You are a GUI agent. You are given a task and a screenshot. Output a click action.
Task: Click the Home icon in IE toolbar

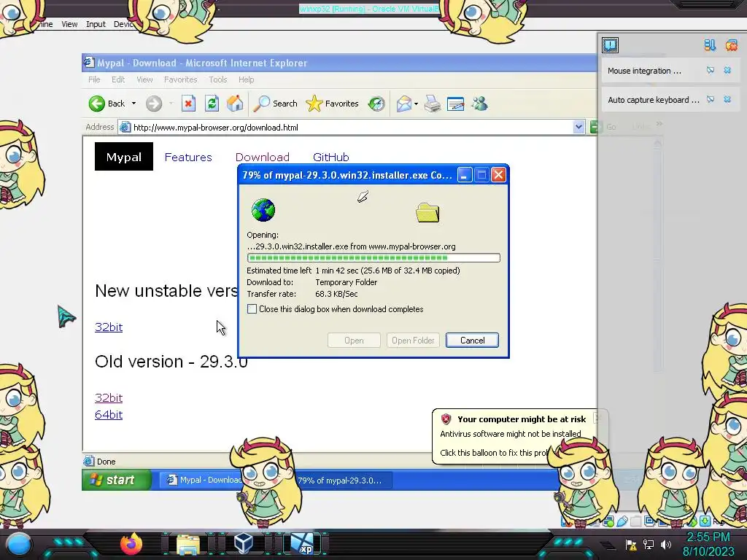(x=235, y=104)
